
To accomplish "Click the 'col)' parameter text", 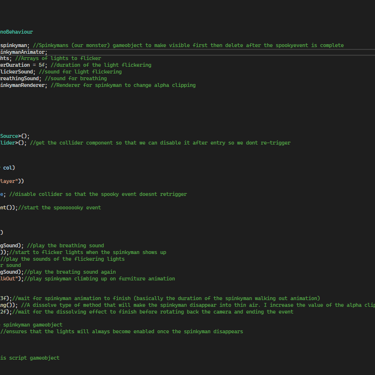I will click(9, 168).
